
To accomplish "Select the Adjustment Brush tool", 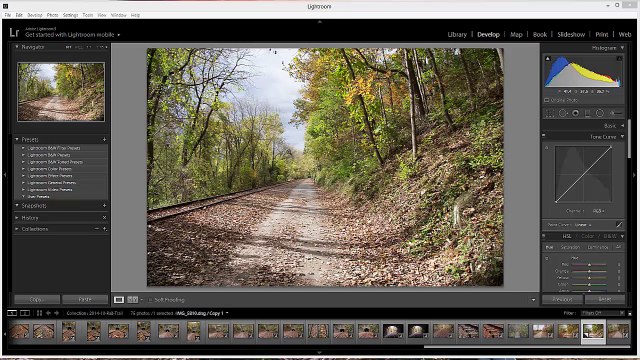I will pos(615,113).
